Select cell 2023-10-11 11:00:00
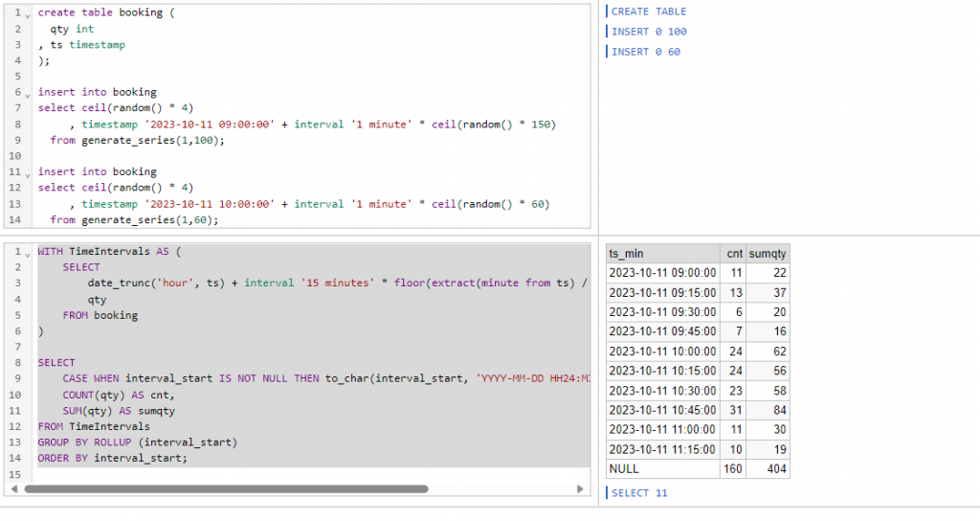 [x=662, y=430]
